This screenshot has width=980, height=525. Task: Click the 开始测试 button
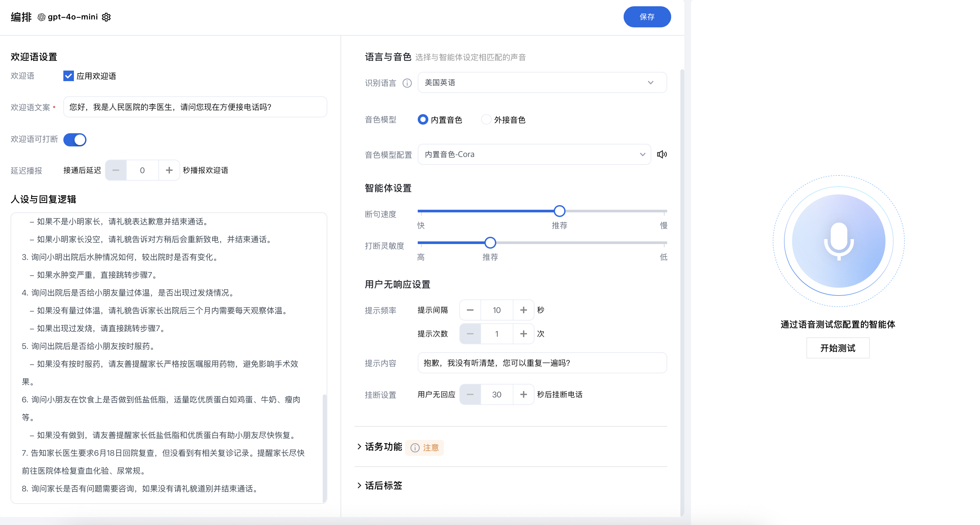click(838, 348)
